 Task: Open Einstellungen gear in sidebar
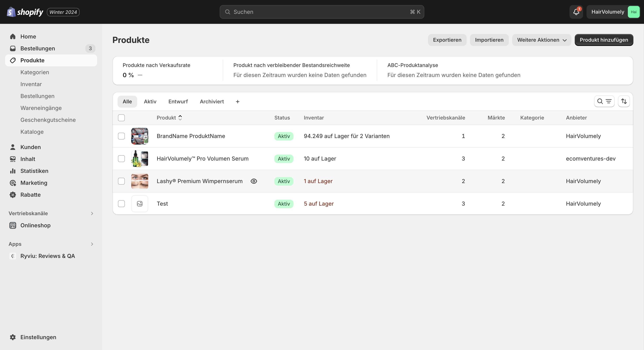[x=13, y=337]
